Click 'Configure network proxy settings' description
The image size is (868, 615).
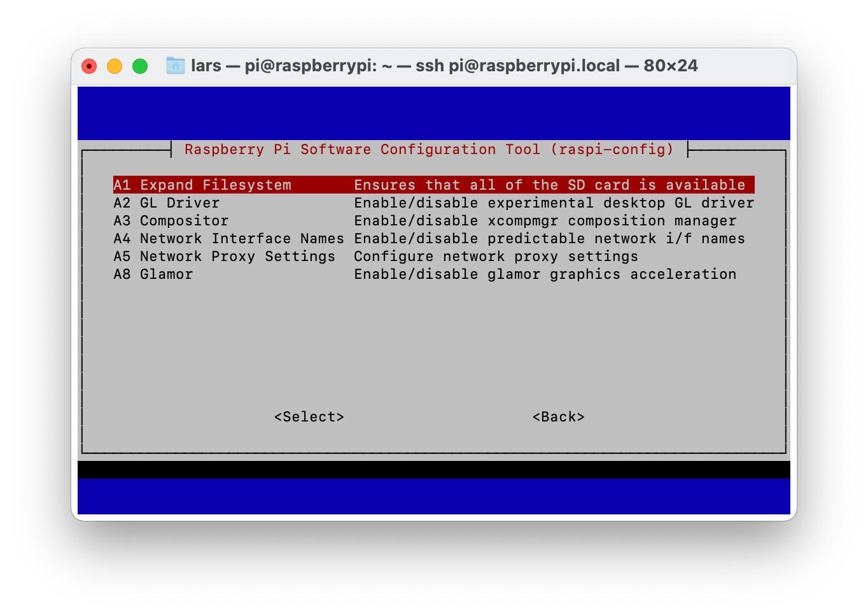496,256
